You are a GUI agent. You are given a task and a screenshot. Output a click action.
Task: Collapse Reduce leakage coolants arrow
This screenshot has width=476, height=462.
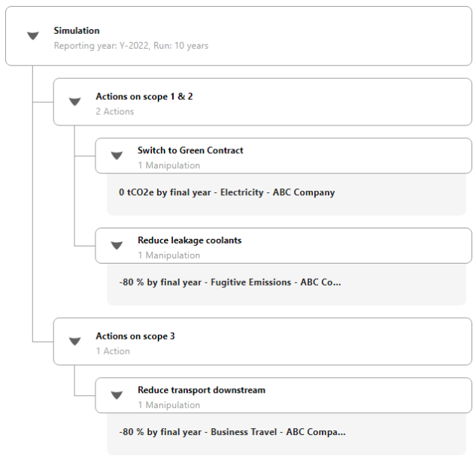tap(117, 246)
